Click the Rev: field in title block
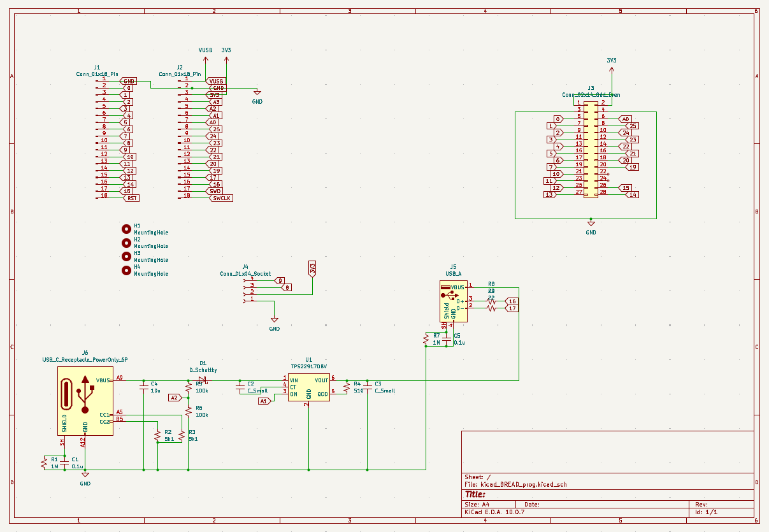 click(x=701, y=504)
